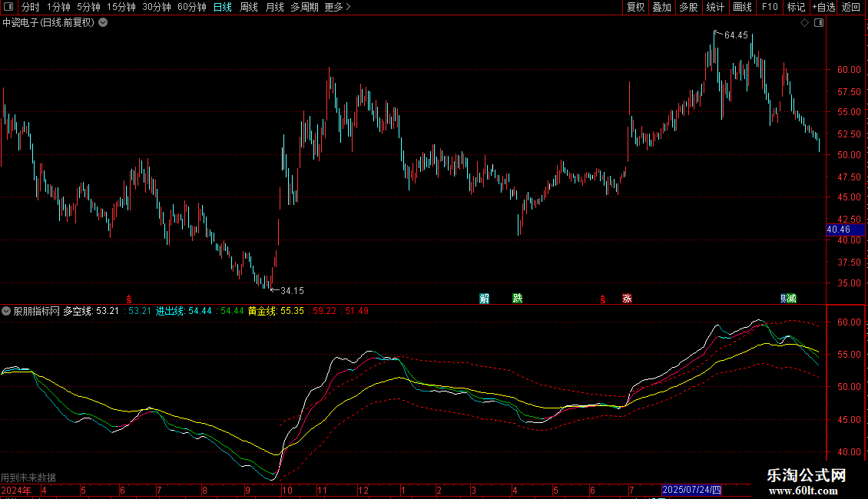868x499 pixels.
Task: Select the 5分钟 period tab
Action: [x=88, y=7]
